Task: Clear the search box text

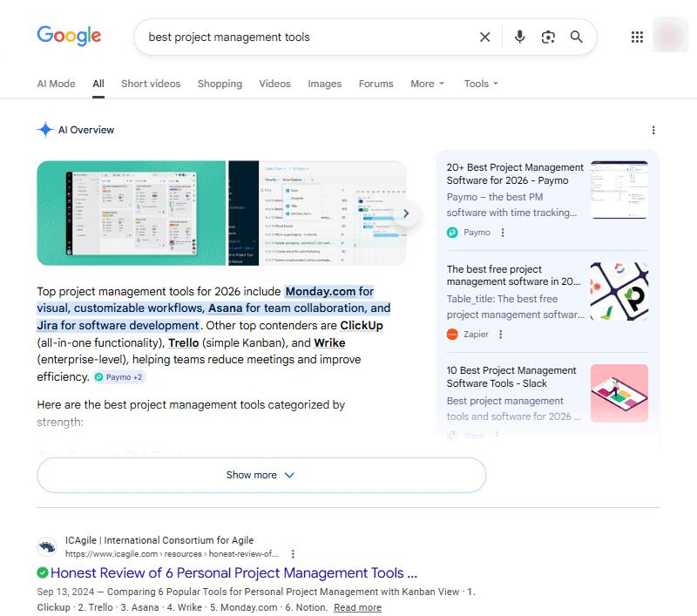Action: click(484, 37)
